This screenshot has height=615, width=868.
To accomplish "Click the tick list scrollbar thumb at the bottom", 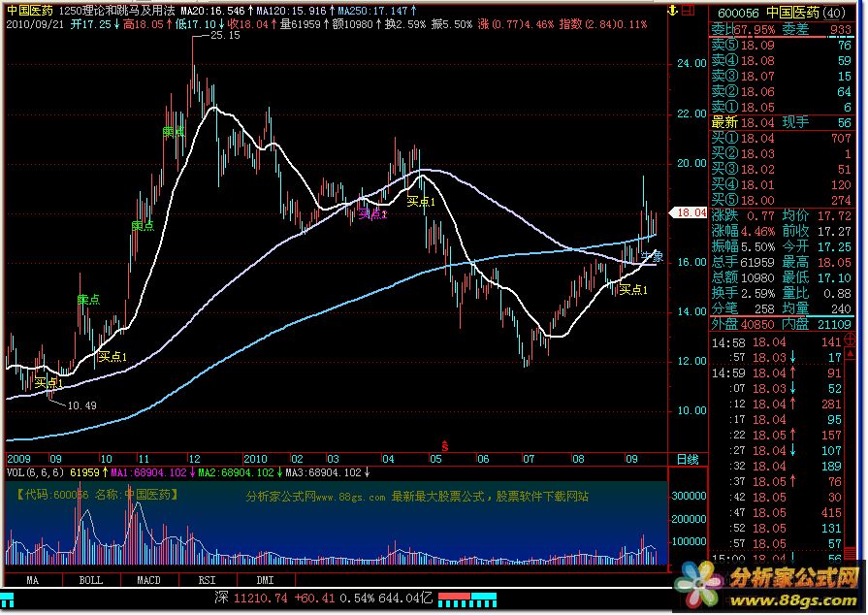I will (x=851, y=555).
